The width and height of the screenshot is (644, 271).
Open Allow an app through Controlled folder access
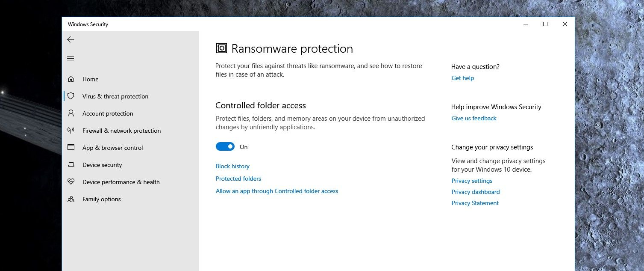tap(277, 191)
